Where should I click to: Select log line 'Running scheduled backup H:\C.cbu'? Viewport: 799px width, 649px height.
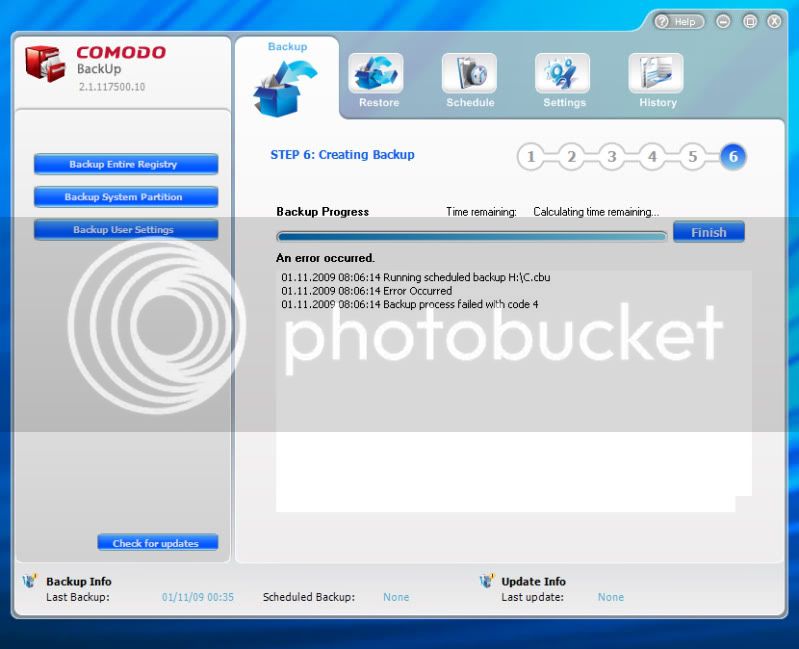(x=415, y=277)
